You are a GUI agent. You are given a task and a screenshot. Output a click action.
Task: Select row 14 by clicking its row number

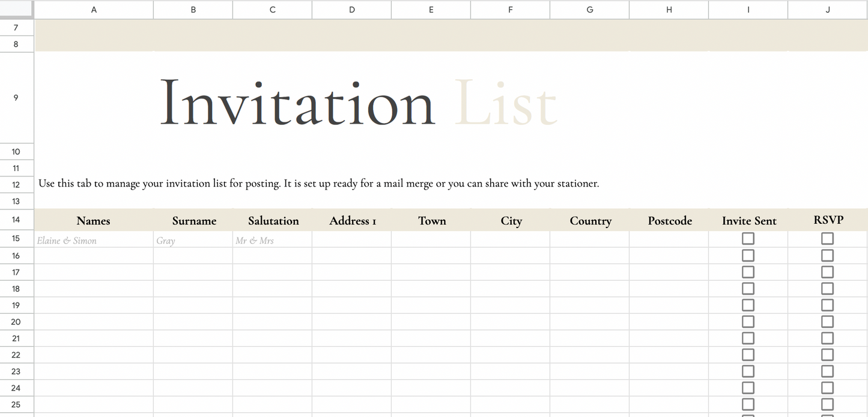click(x=17, y=220)
